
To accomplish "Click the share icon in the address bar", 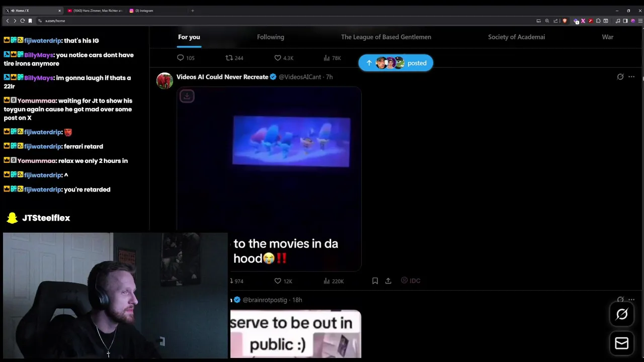I will pyautogui.click(x=555, y=21).
